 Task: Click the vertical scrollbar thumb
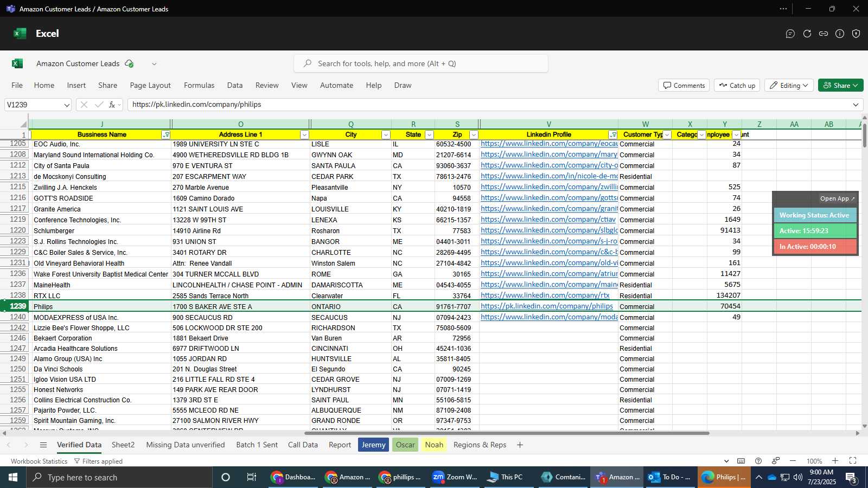[x=864, y=135]
